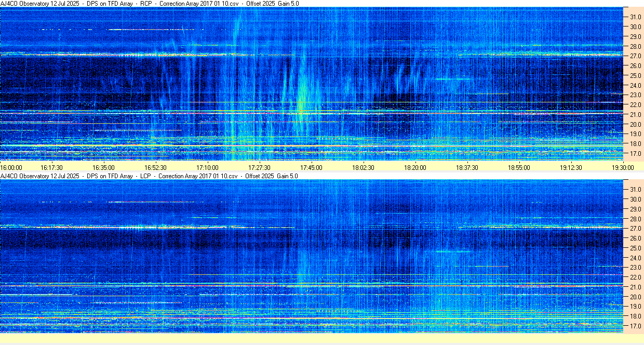Pick 28.0 frequency label in RCP panel
The width and height of the screenshot is (644, 345).
pyautogui.click(x=635, y=47)
